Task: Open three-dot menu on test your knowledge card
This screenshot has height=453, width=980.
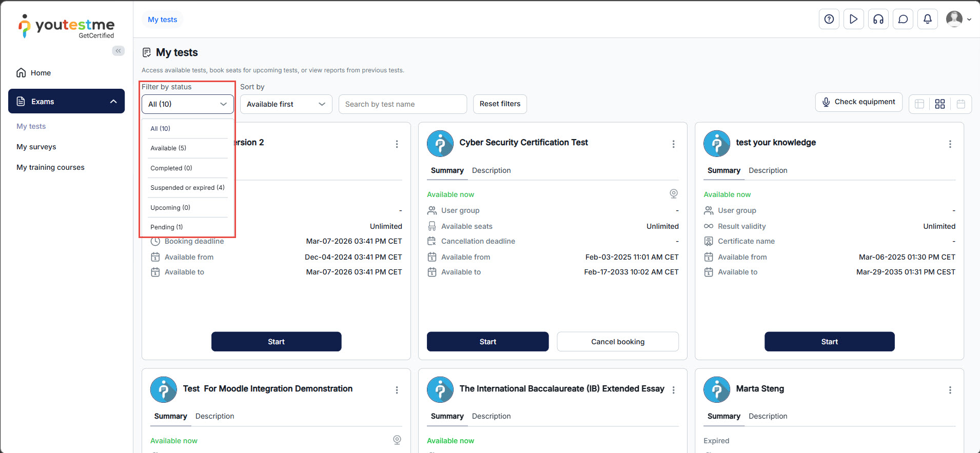Action: pos(950,144)
